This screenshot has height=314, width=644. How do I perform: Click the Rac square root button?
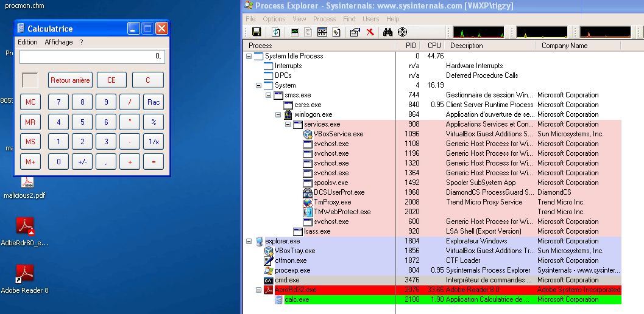pyautogui.click(x=154, y=102)
